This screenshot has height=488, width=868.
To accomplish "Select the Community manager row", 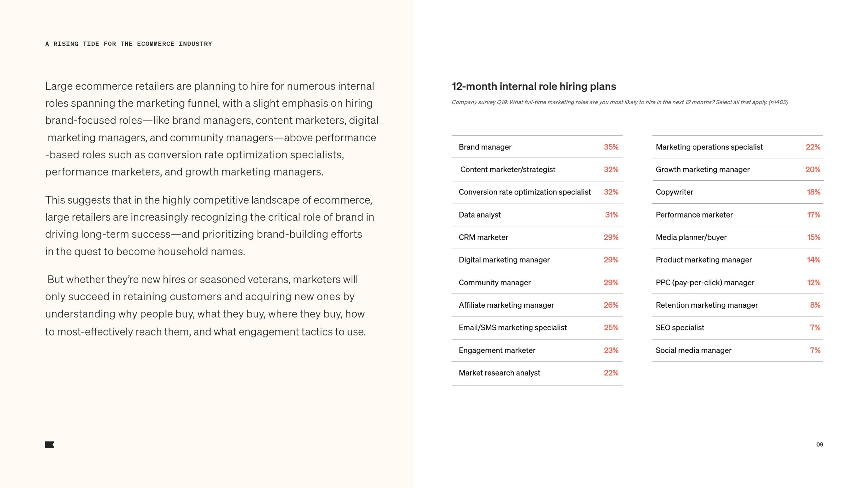I will coord(537,283).
